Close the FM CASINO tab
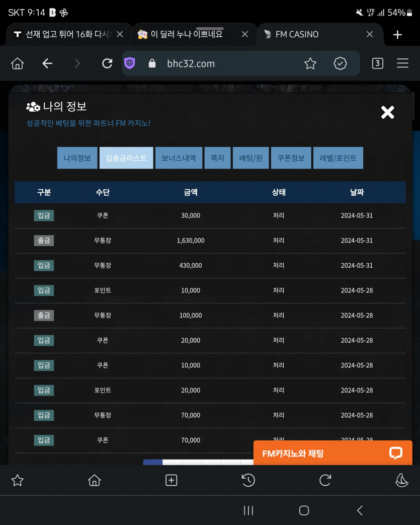Image resolution: width=420 pixels, height=525 pixels. point(370,34)
